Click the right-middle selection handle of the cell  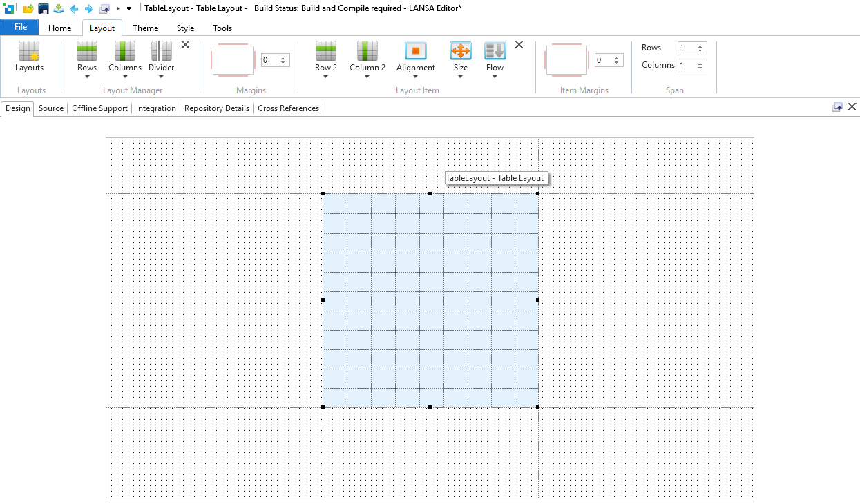(x=537, y=300)
